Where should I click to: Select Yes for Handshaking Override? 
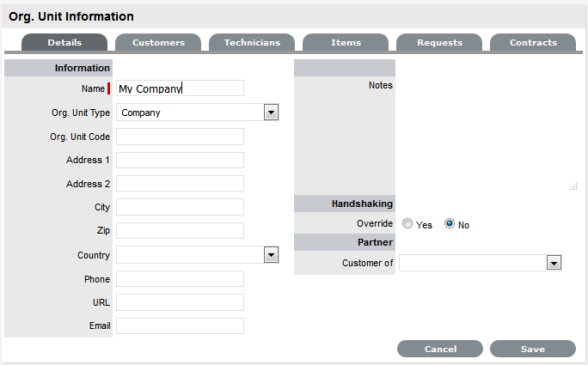407,224
